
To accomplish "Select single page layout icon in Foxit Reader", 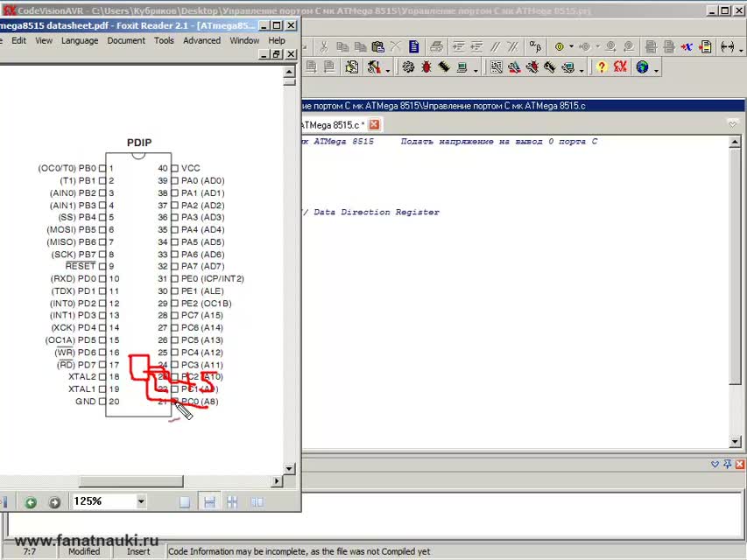I will [x=185, y=502].
